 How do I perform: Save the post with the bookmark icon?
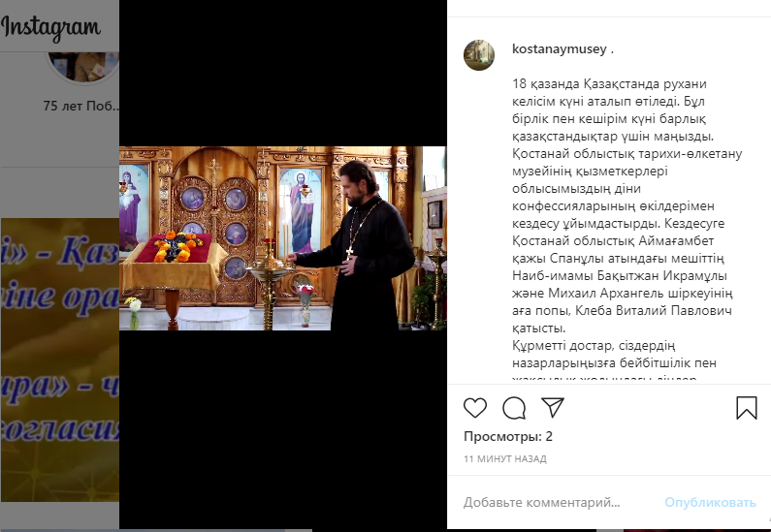point(747,408)
